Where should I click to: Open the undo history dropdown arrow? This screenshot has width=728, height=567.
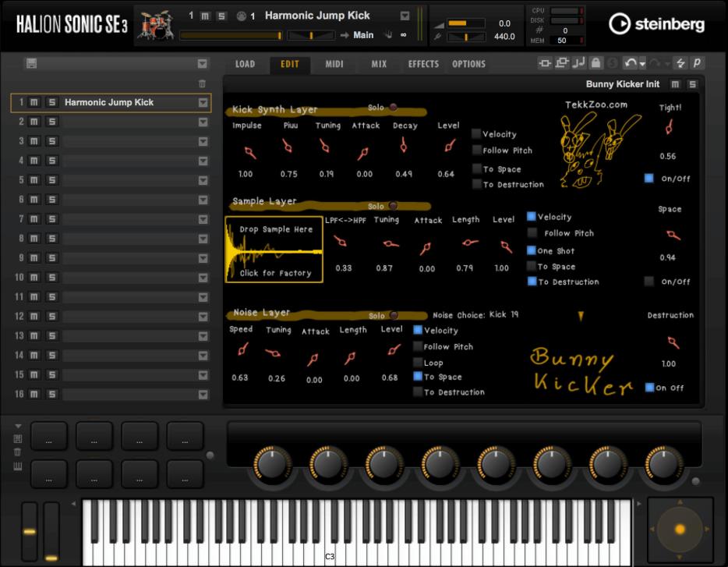point(642,66)
